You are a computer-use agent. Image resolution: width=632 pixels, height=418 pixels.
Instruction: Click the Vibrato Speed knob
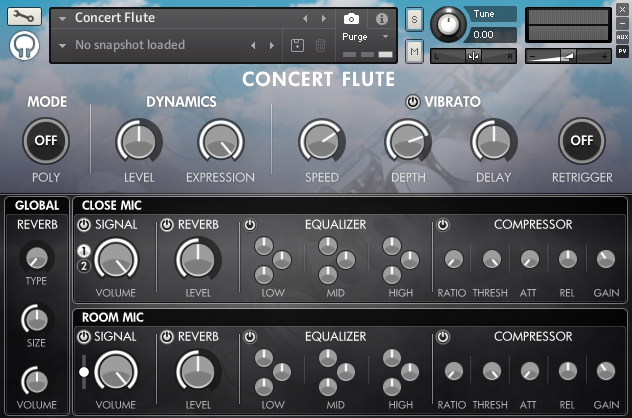[322, 142]
